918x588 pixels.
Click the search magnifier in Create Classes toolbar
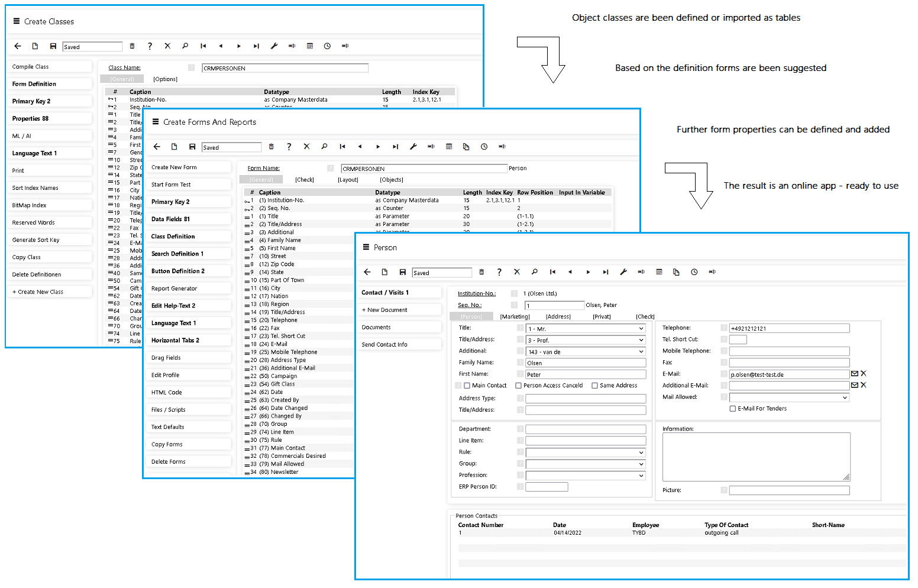point(185,46)
